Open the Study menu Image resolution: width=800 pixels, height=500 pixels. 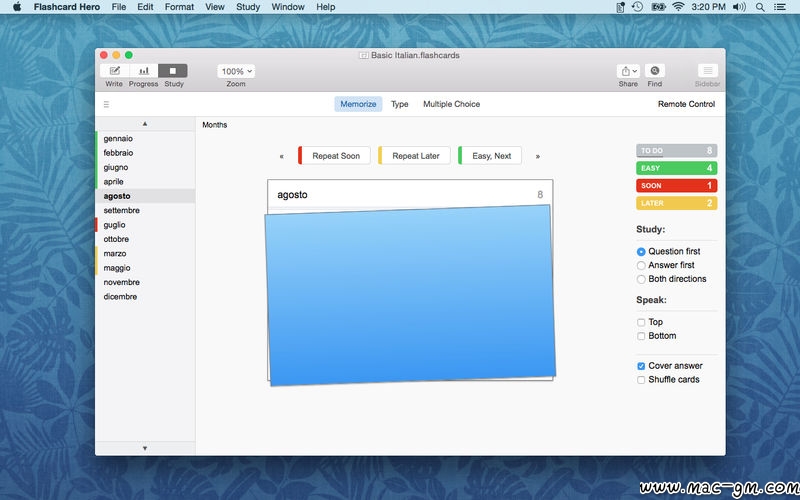point(248,7)
